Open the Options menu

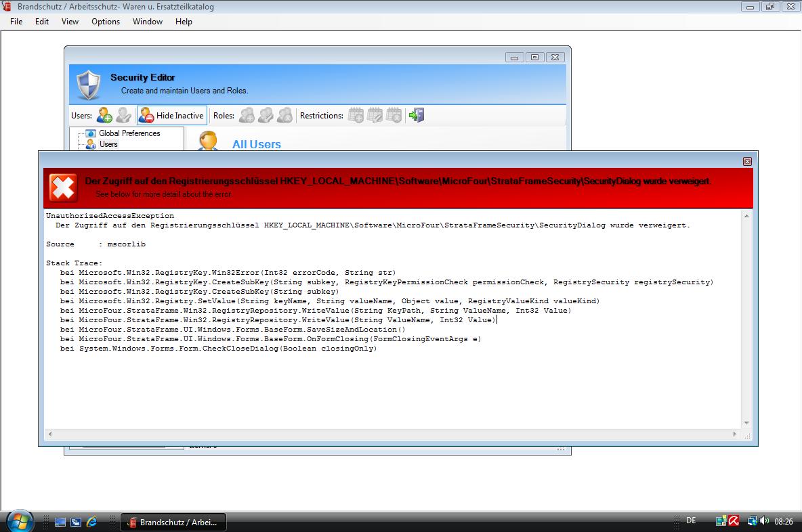106,21
